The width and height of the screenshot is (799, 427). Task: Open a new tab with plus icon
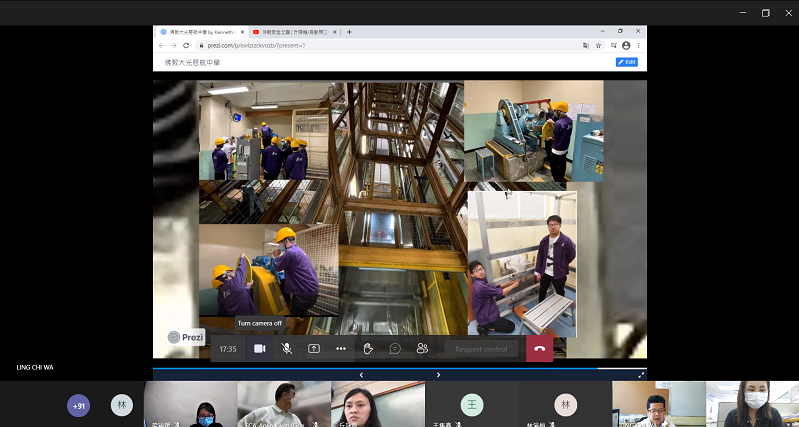[x=349, y=32]
